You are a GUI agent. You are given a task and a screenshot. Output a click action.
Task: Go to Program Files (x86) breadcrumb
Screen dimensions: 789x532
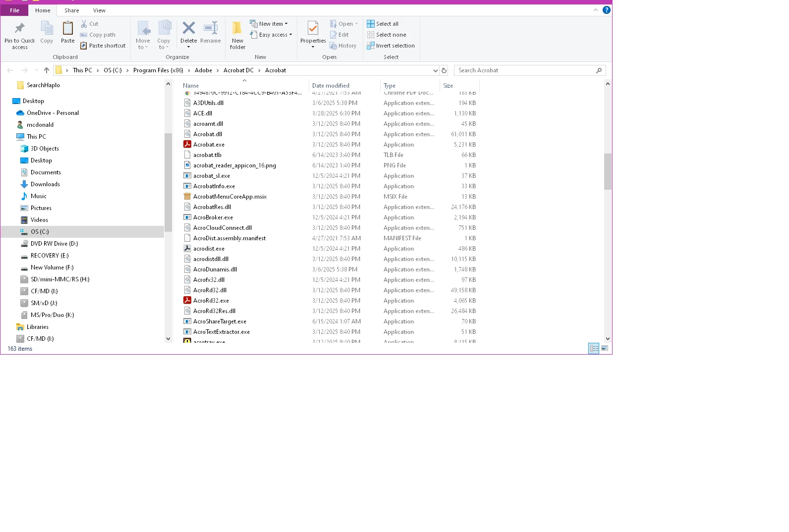click(158, 70)
